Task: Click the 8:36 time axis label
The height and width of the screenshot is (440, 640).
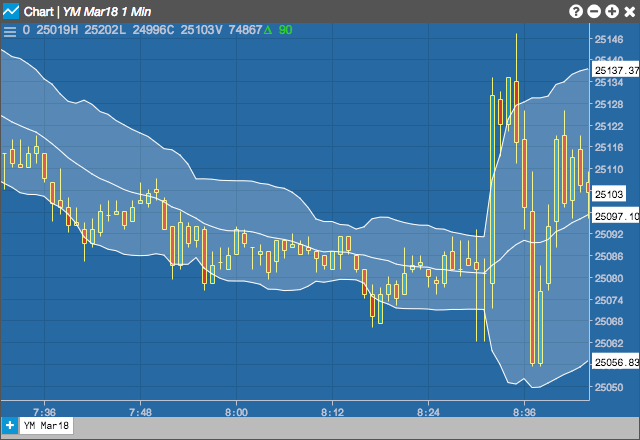Action: (x=524, y=412)
